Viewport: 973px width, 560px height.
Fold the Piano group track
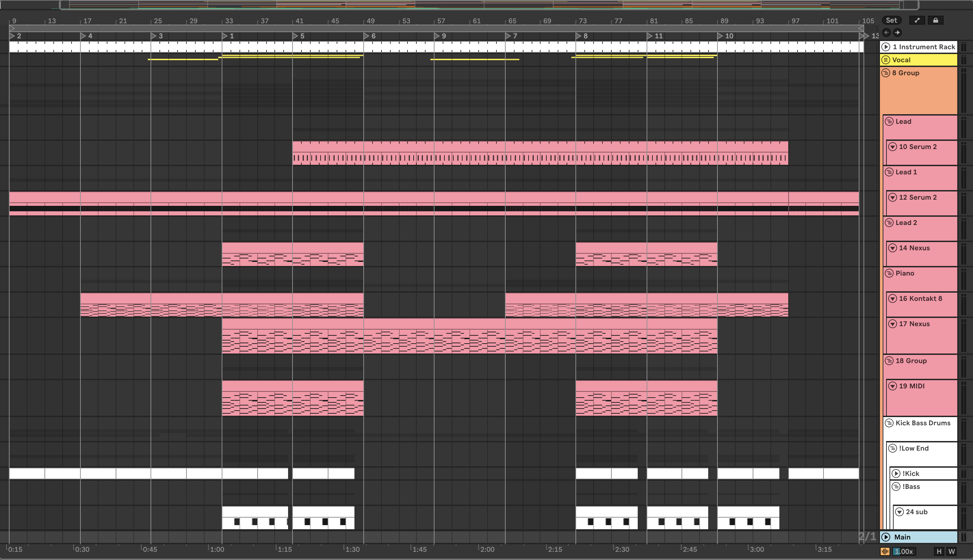(x=889, y=274)
